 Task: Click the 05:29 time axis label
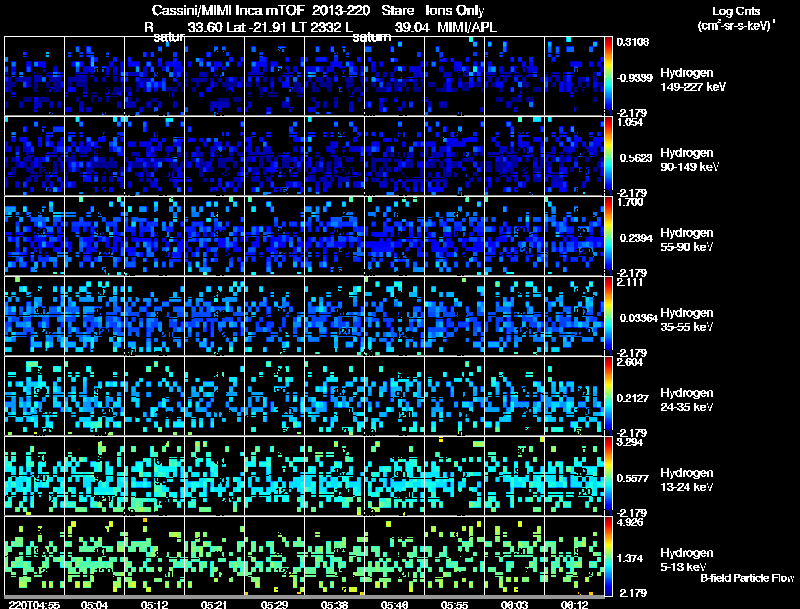(x=274, y=605)
